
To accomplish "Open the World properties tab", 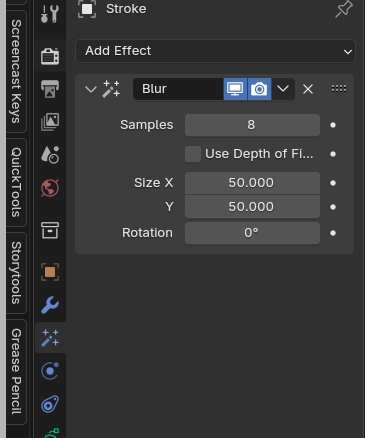I will coord(50,188).
